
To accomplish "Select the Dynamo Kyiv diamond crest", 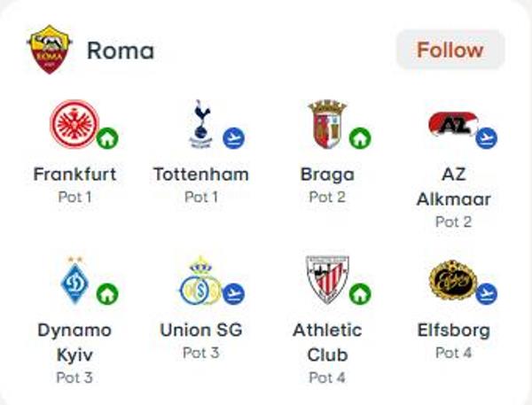I will click(x=74, y=280).
